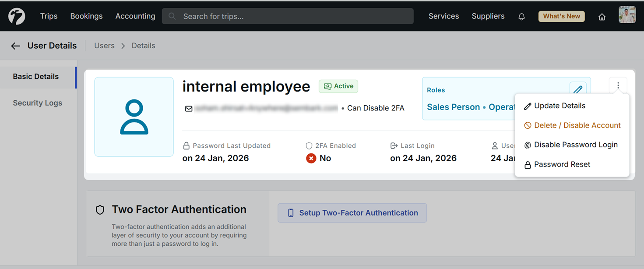Click the red 2FA disabled cross icon
The width and height of the screenshot is (644, 269).
(x=311, y=158)
